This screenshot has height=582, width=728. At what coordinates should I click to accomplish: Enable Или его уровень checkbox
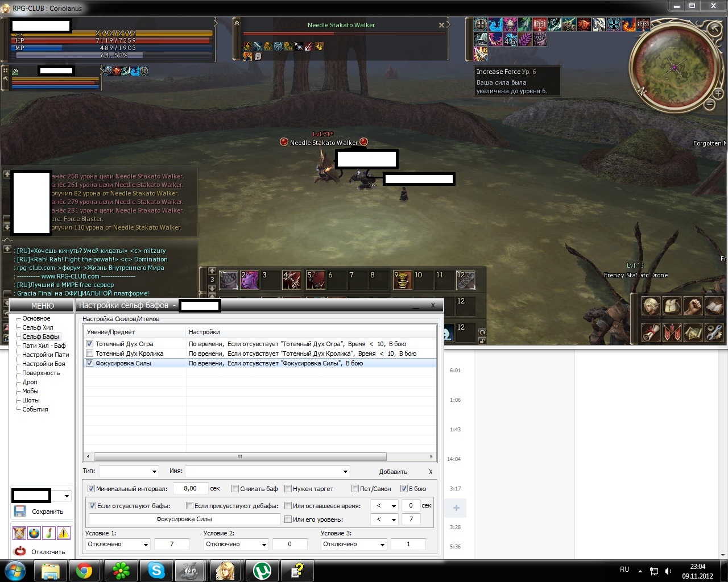[x=288, y=519]
